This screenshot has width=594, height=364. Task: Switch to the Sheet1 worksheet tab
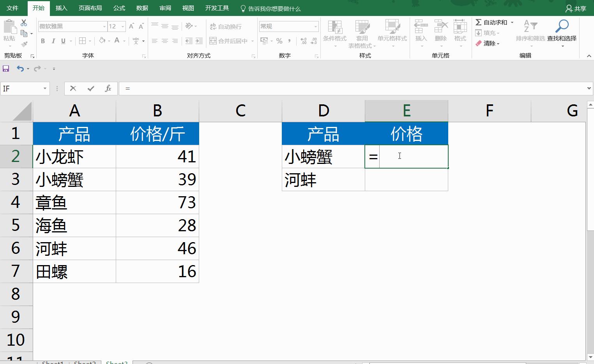[x=53, y=362]
